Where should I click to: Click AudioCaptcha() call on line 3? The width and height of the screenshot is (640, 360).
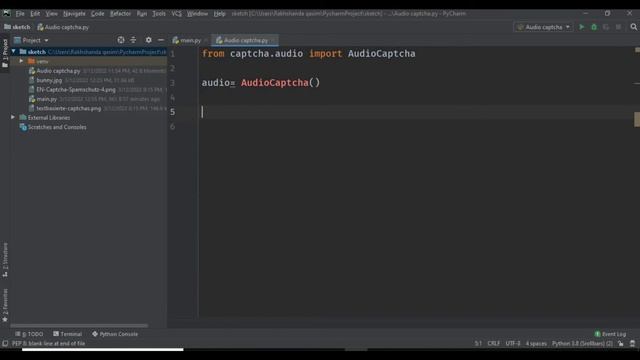tap(280, 82)
